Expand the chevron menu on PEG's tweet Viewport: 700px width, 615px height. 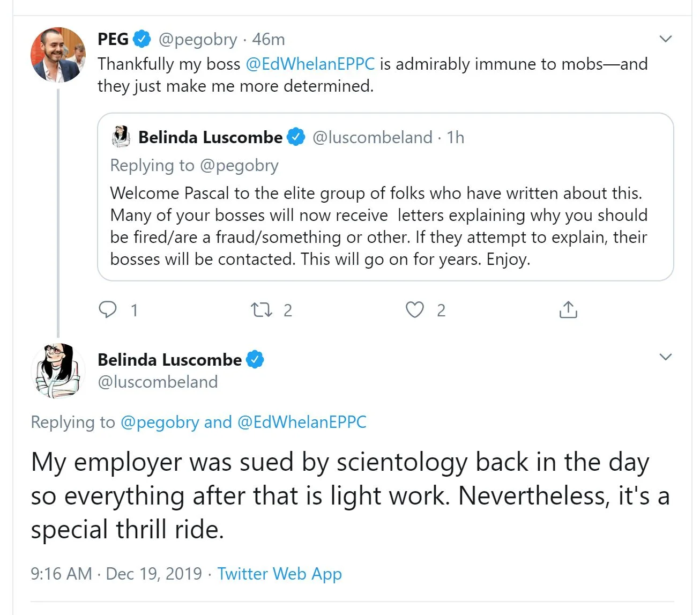point(665,39)
